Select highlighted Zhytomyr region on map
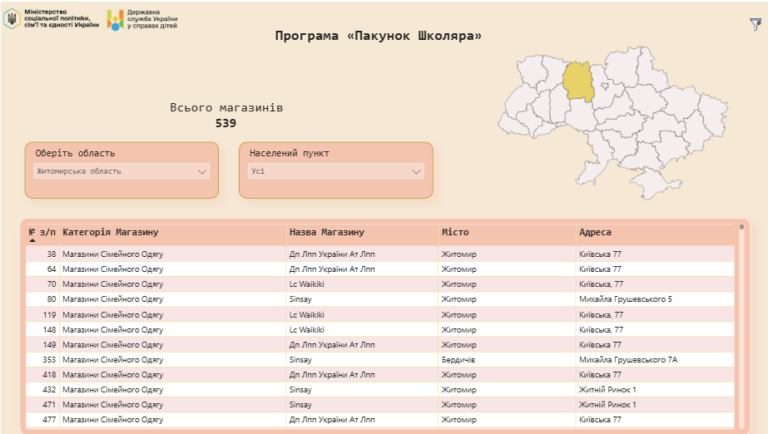Viewport: 768px width, 434px height. pyautogui.click(x=578, y=82)
